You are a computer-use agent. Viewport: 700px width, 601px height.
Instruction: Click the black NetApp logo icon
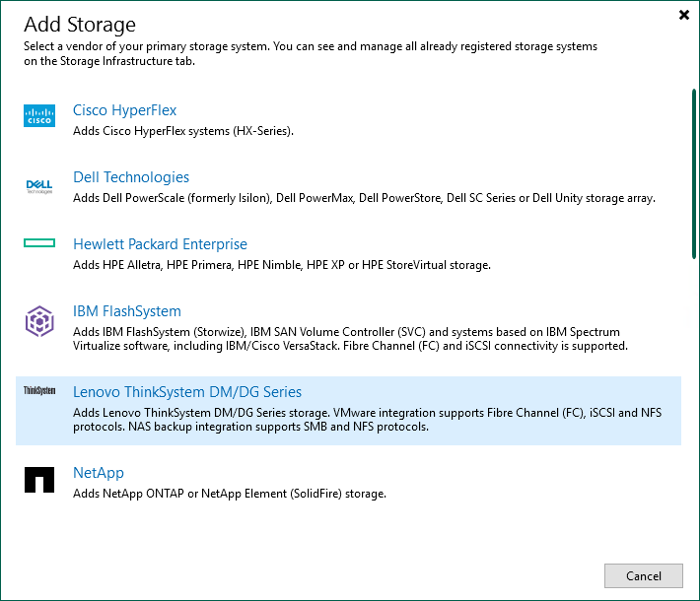(x=39, y=480)
